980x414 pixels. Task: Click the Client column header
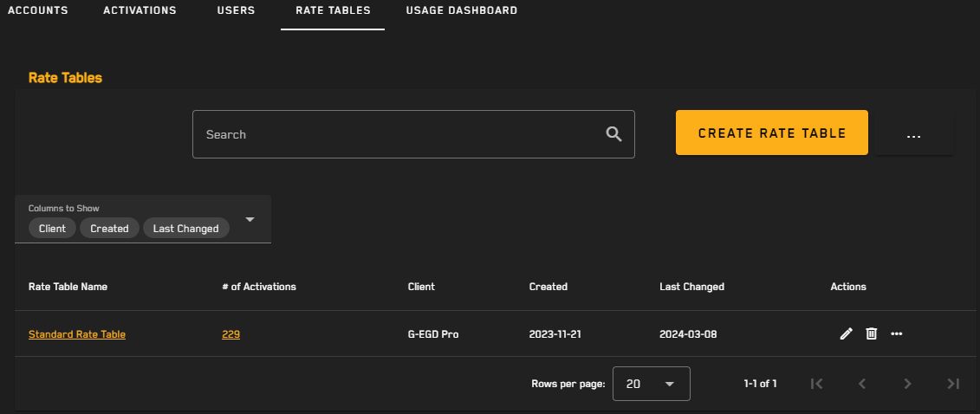coord(421,287)
